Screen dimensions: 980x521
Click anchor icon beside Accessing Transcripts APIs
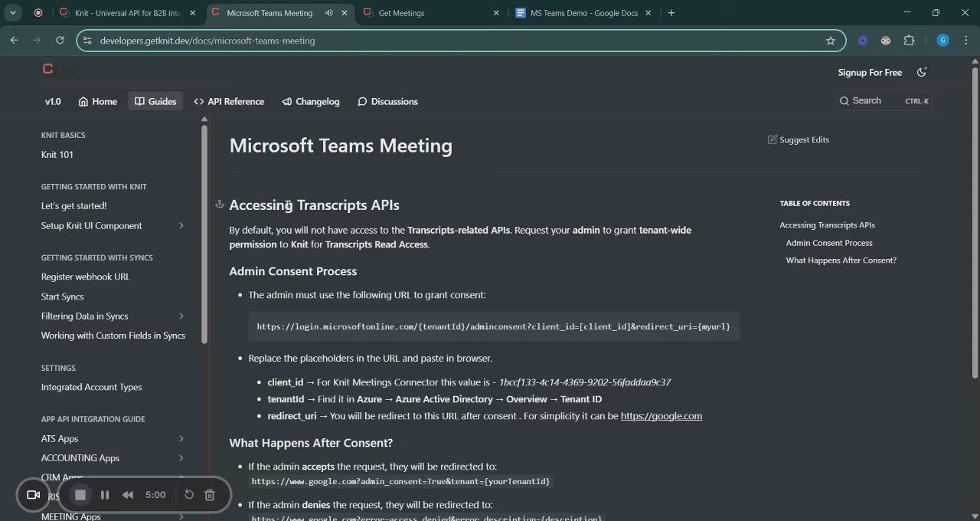[219, 205]
